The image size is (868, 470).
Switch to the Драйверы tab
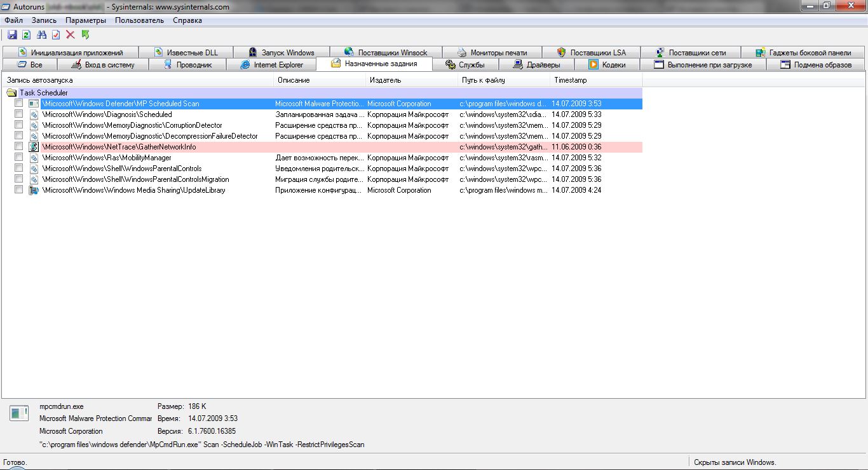(x=537, y=64)
